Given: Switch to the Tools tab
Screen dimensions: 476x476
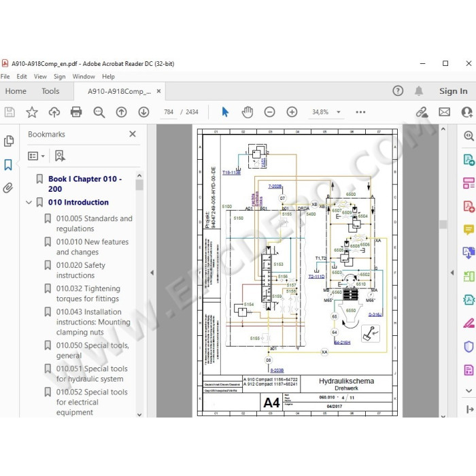Looking at the screenshot, I should [x=50, y=91].
